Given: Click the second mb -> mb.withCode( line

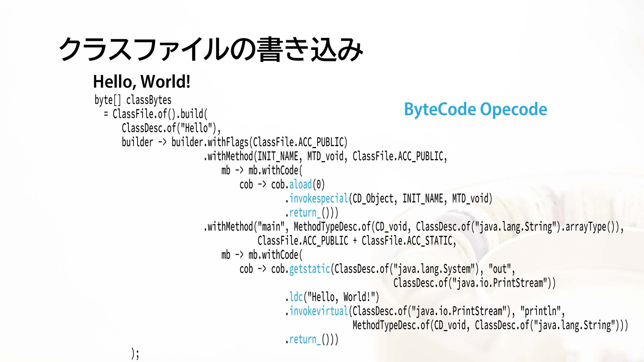Looking at the screenshot, I should (262, 255).
